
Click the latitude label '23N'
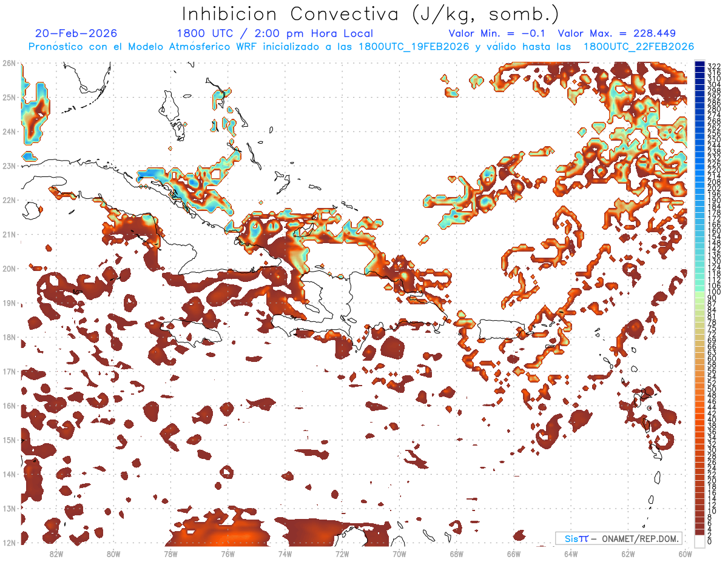coord(9,166)
